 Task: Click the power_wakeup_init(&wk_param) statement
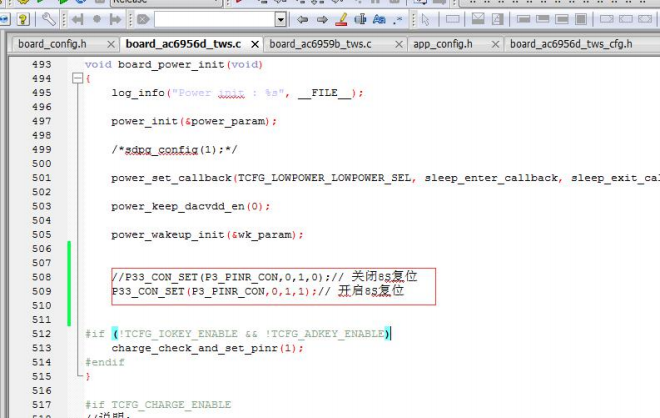(207, 234)
